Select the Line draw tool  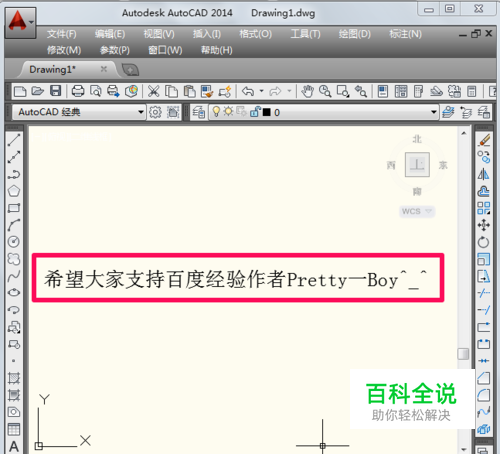tap(14, 140)
